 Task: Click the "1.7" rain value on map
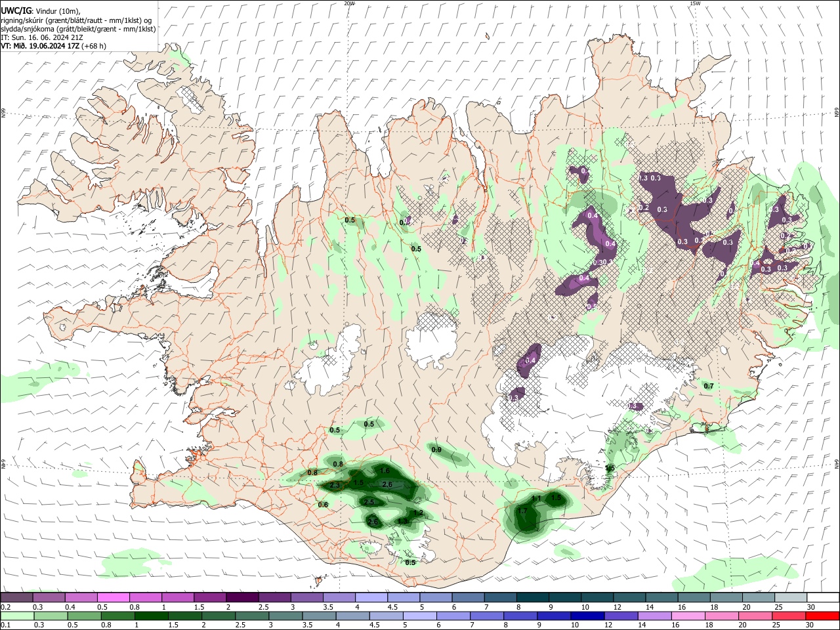522,511
